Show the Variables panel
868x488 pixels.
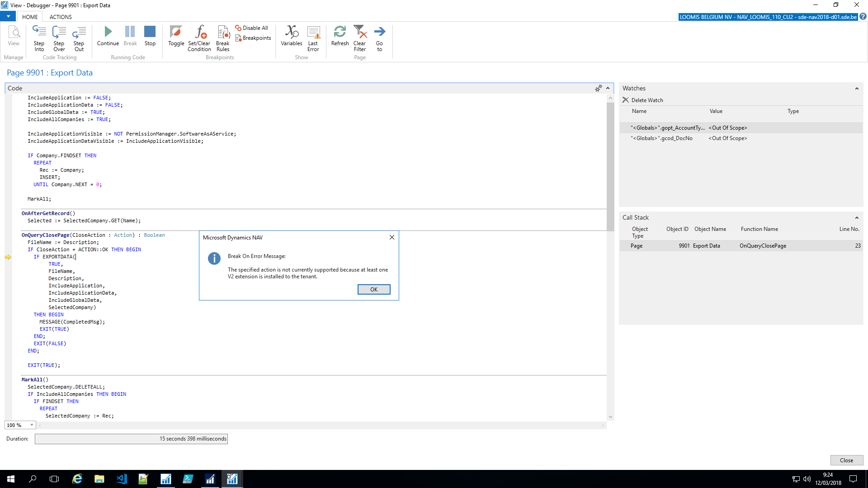click(x=291, y=36)
